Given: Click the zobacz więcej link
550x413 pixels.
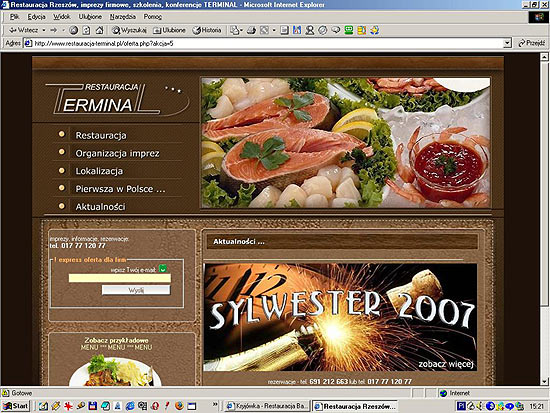Looking at the screenshot, I should [446, 364].
